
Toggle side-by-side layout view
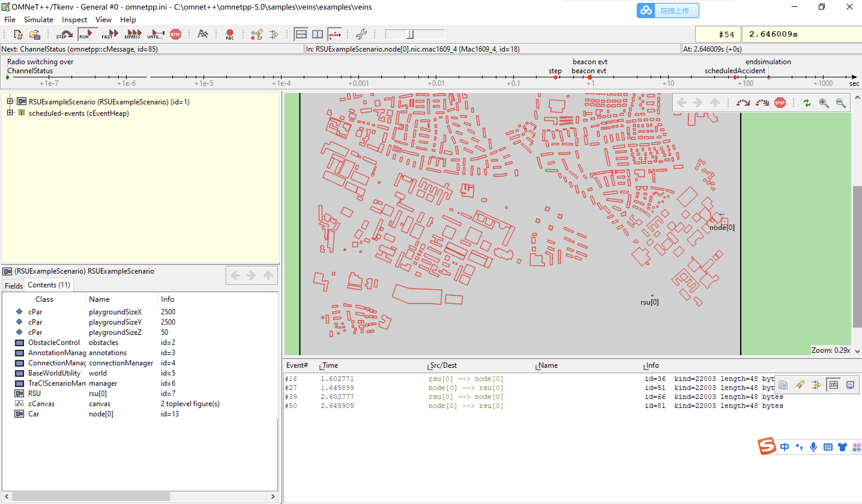(x=318, y=34)
